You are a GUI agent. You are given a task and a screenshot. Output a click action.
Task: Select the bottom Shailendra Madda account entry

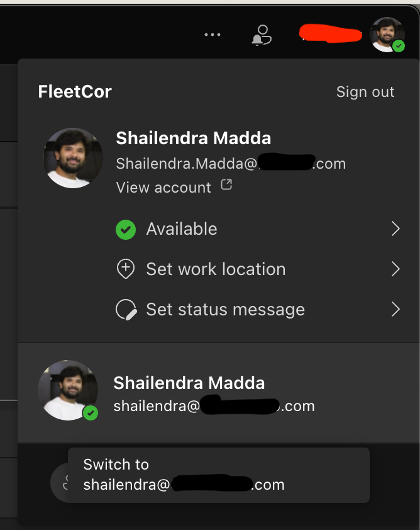[x=189, y=390]
